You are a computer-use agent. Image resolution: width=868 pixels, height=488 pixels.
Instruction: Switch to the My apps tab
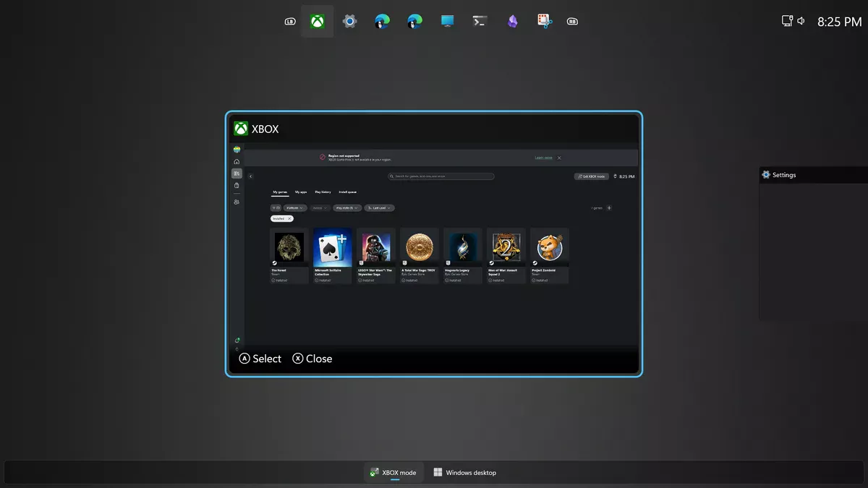pyautogui.click(x=301, y=192)
